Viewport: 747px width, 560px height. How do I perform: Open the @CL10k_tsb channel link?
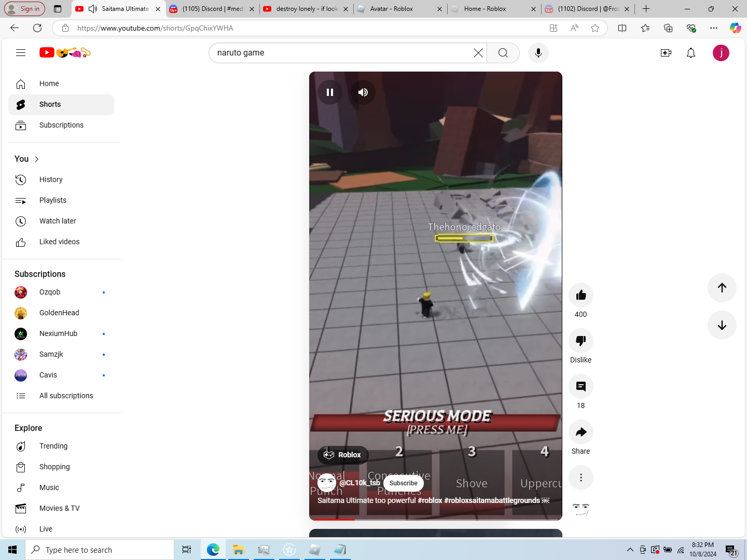coord(359,483)
